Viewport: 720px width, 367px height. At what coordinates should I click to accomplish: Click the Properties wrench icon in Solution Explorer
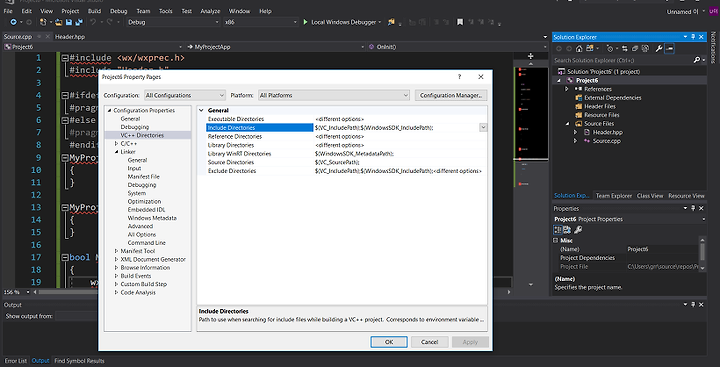(659, 48)
